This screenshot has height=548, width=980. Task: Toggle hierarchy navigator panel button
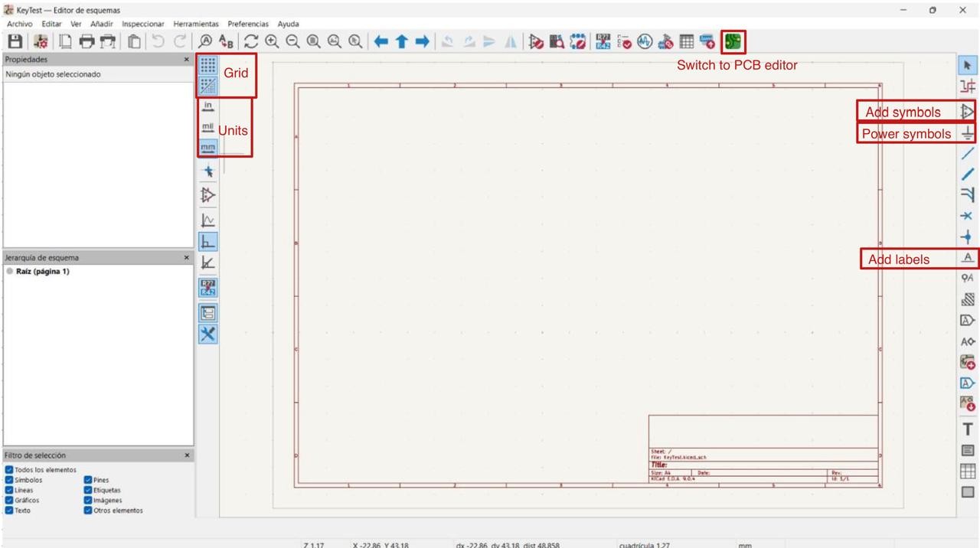coord(207,312)
